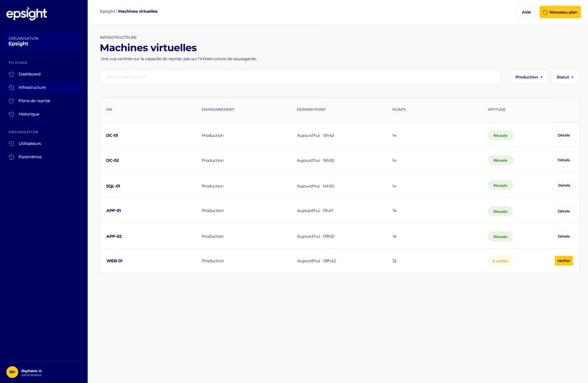Click the APP-02 VM name
588x383 pixels.
point(114,237)
